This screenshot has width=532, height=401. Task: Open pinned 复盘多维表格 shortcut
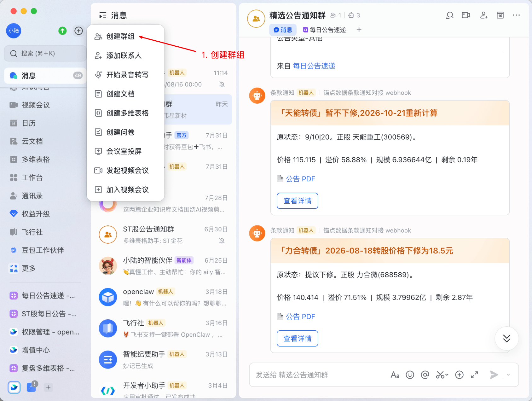coord(45,368)
